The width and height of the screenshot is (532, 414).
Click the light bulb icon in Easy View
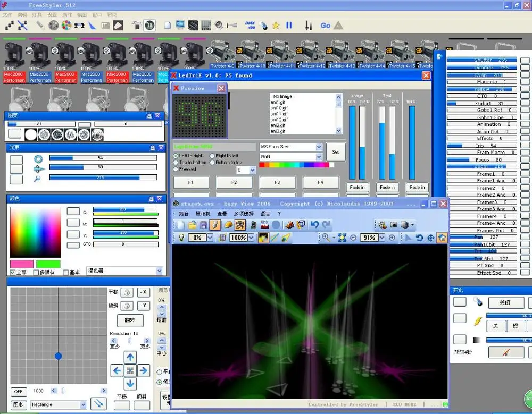[181, 238]
